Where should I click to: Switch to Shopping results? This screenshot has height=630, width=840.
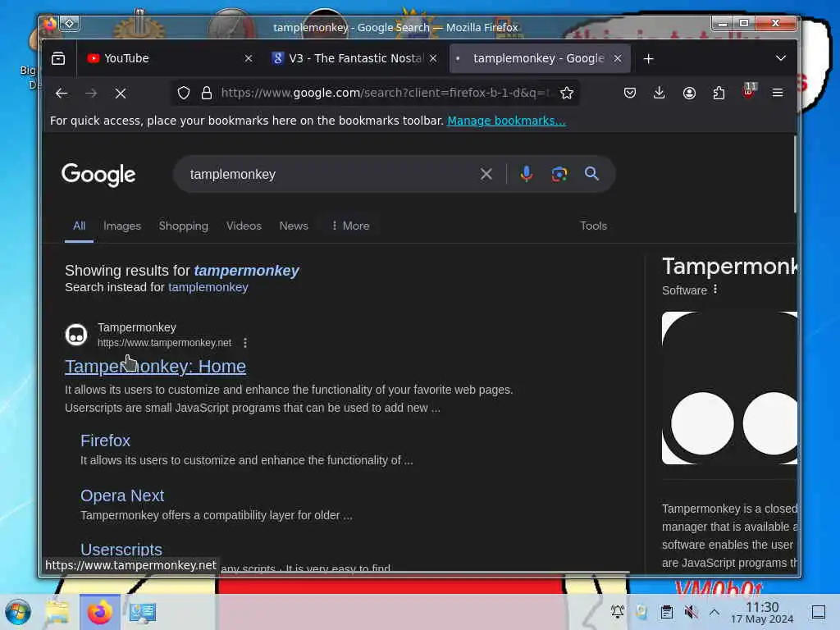184,226
